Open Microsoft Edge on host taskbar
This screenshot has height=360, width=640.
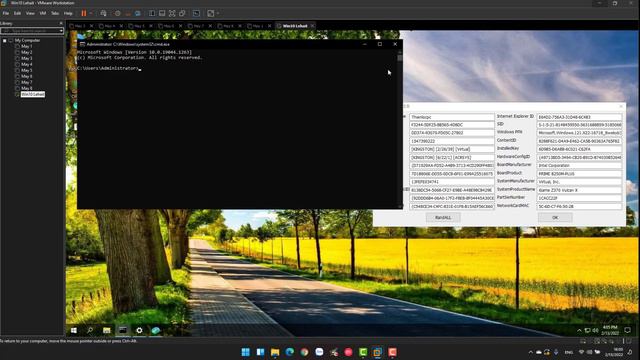(289, 352)
